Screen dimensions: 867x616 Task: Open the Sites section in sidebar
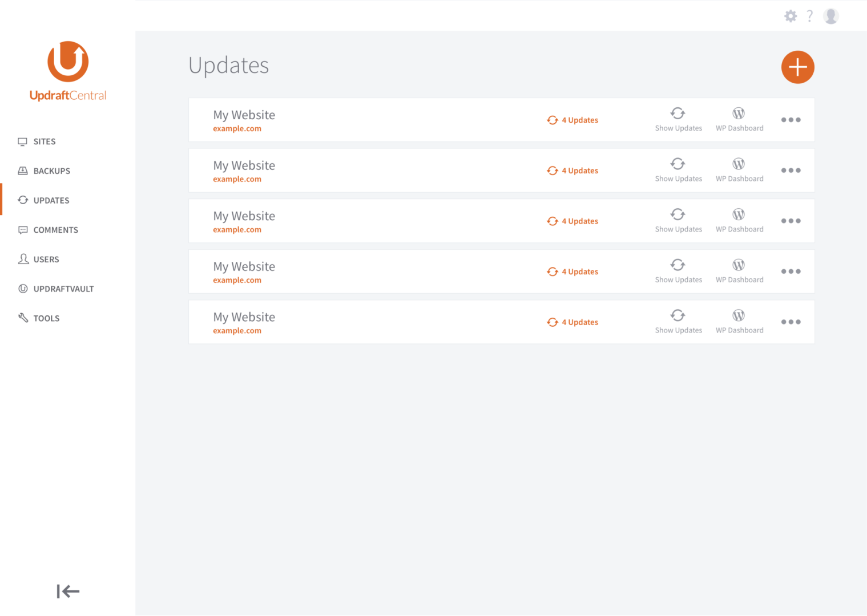coord(44,141)
